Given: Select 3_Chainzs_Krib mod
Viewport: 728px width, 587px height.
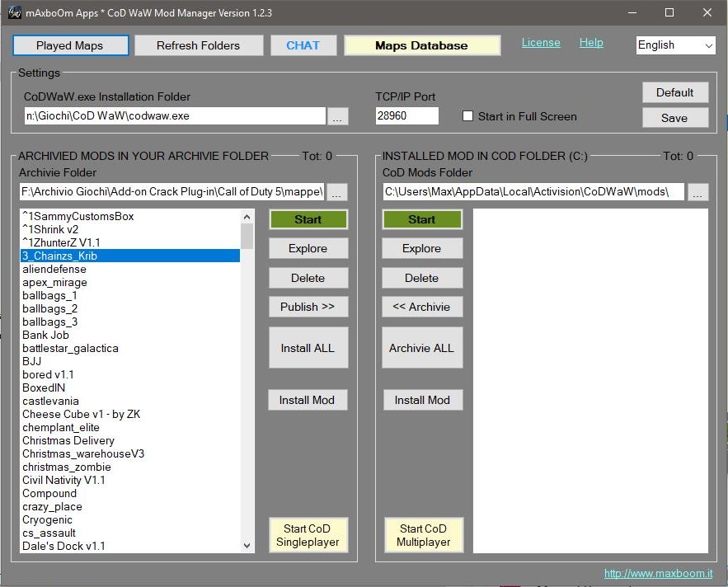Looking at the screenshot, I should point(130,256).
